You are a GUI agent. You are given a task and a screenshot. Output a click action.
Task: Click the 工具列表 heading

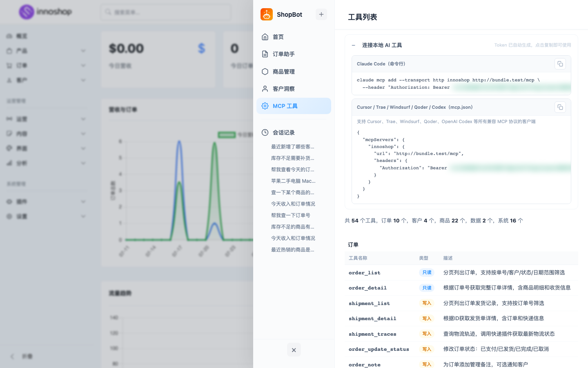click(363, 17)
